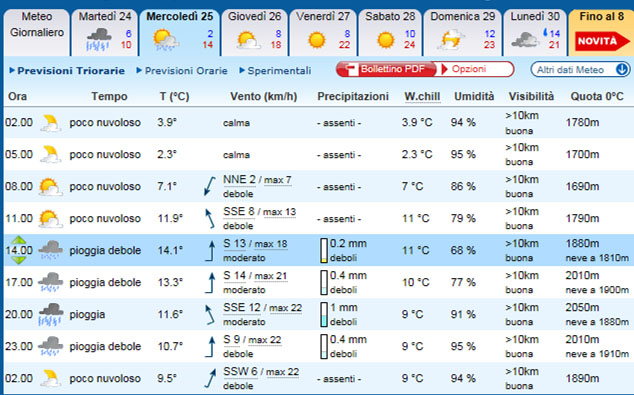Click the 68 % humidity value
634x395 pixels.
coord(463,250)
